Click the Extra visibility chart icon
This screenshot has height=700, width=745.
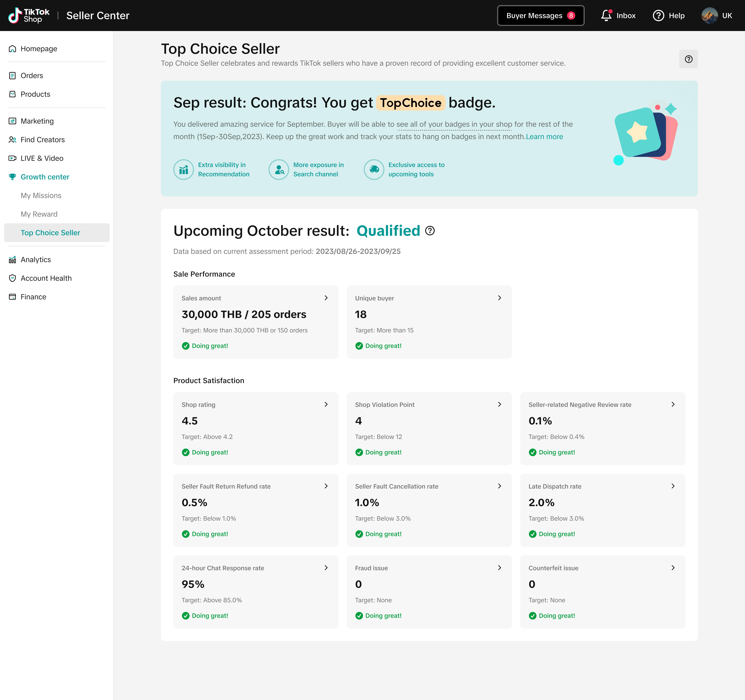184,170
